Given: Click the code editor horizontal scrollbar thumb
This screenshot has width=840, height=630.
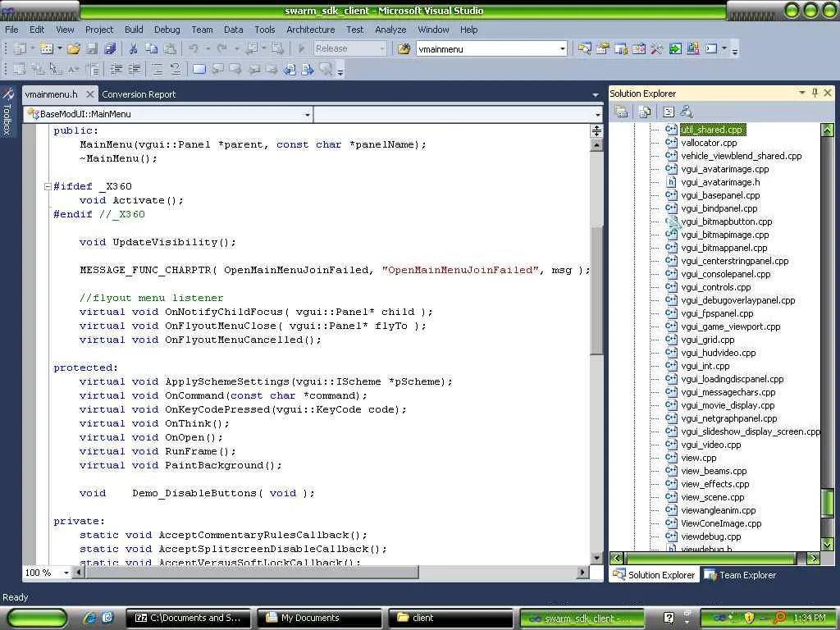Looking at the screenshot, I should [x=252, y=573].
